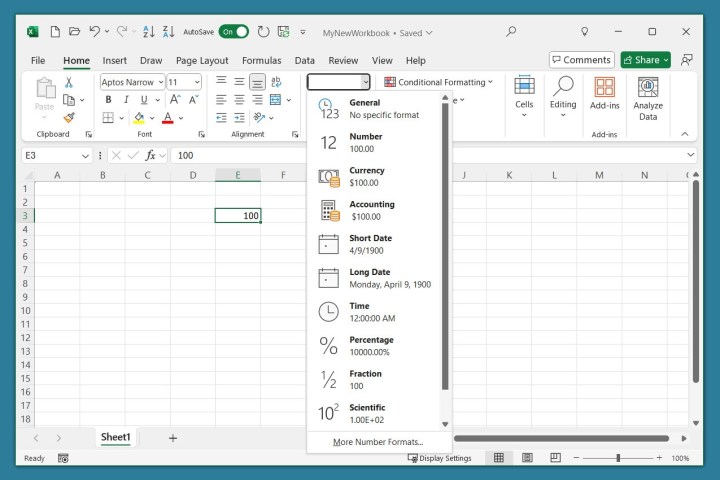Open the Formulas ribbon tab
This screenshot has width=720, height=480.
point(261,60)
